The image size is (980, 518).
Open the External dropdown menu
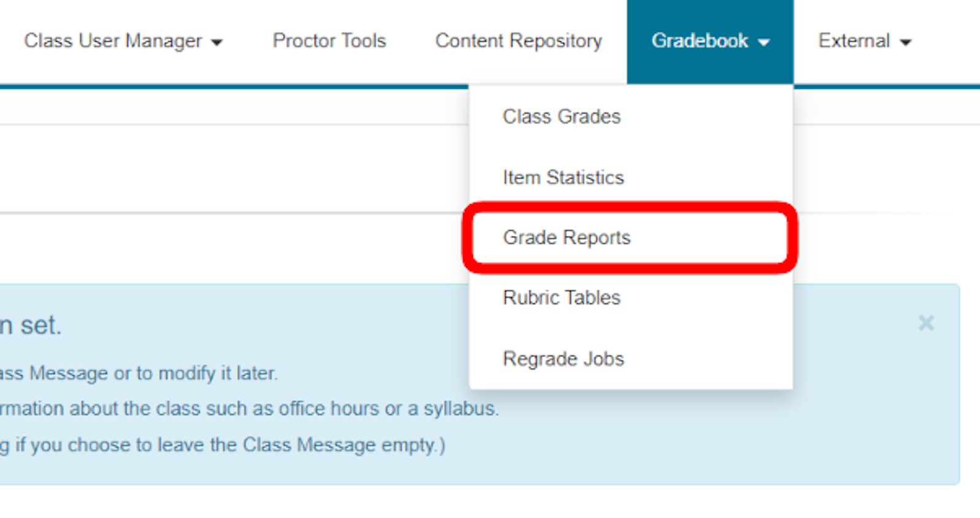pyautogui.click(x=864, y=41)
